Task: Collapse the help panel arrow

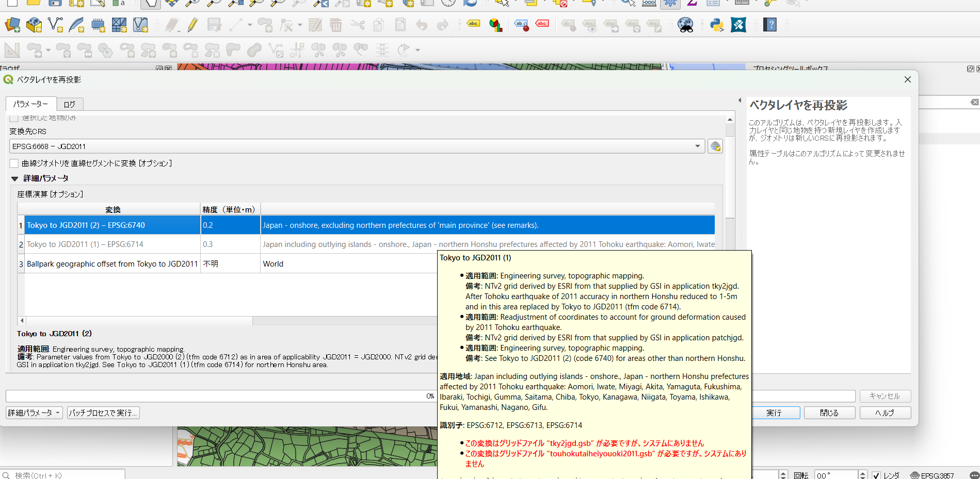Action: pyautogui.click(x=740, y=100)
